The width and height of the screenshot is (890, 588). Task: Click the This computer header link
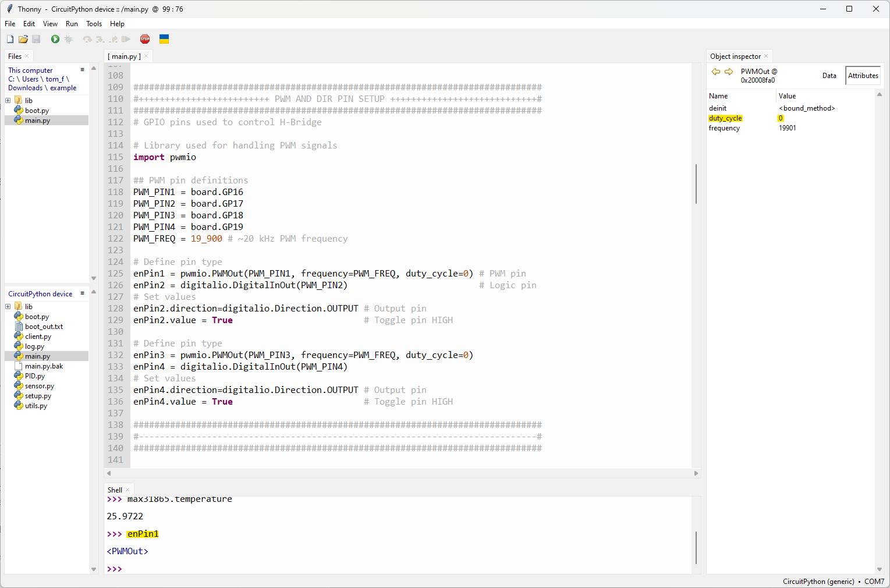pyautogui.click(x=30, y=70)
